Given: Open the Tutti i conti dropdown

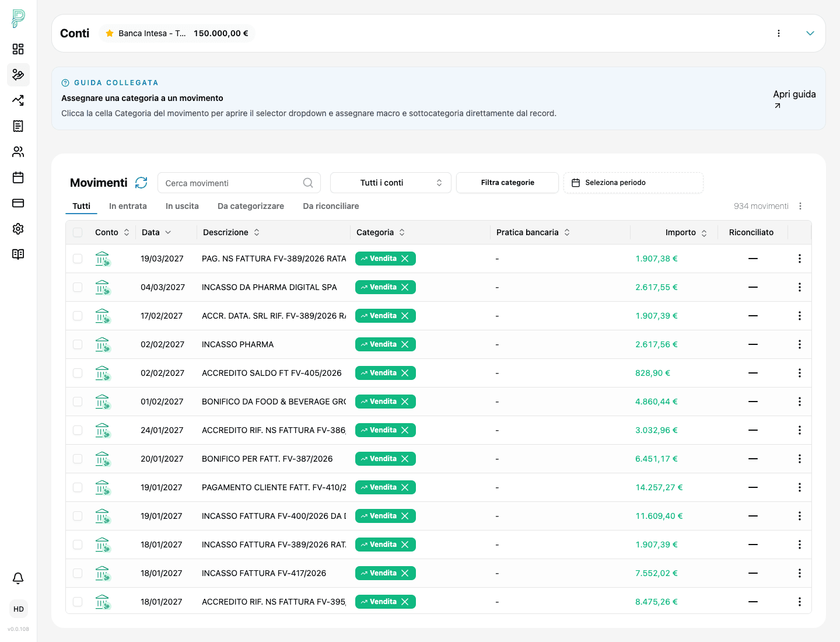Looking at the screenshot, I should [x=391, y=183].
